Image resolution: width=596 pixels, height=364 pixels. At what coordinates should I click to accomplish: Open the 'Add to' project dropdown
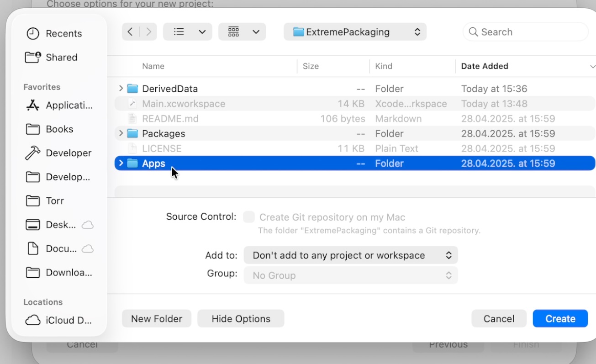coord(350,255)
